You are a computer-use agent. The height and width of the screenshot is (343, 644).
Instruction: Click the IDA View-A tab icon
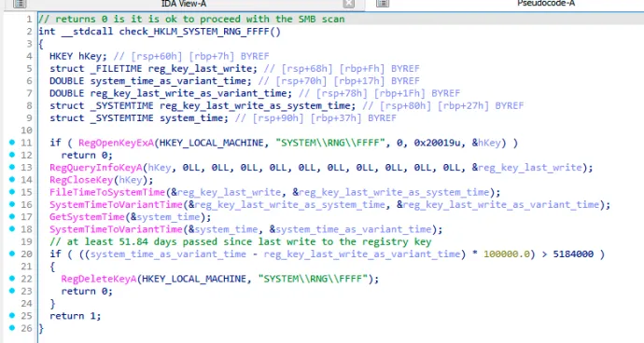click(x=20, y=4)
